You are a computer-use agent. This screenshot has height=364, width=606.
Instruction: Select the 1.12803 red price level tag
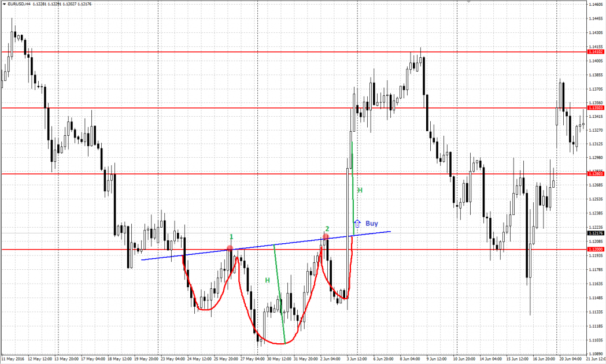(x=596, y=173)
